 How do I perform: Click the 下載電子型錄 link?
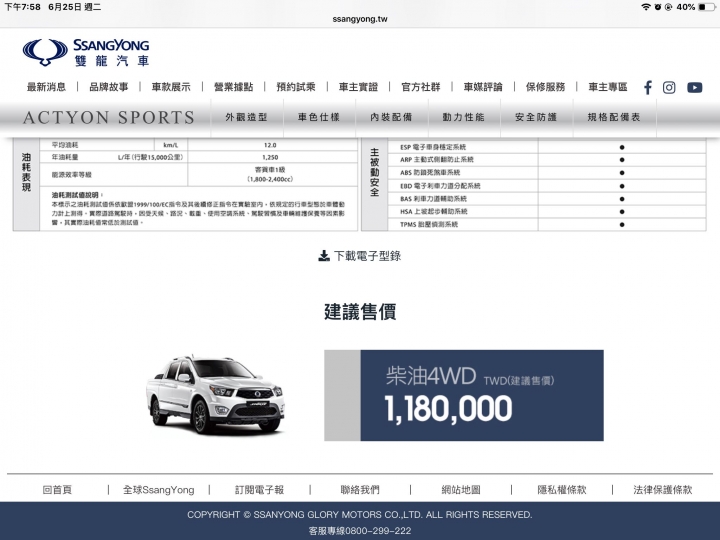click(x=367, y=256)
